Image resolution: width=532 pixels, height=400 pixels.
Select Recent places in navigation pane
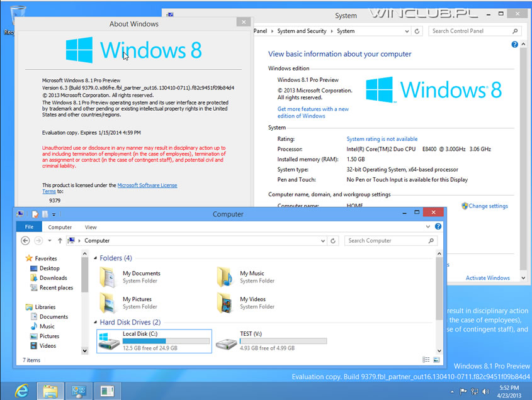point(52,288)
